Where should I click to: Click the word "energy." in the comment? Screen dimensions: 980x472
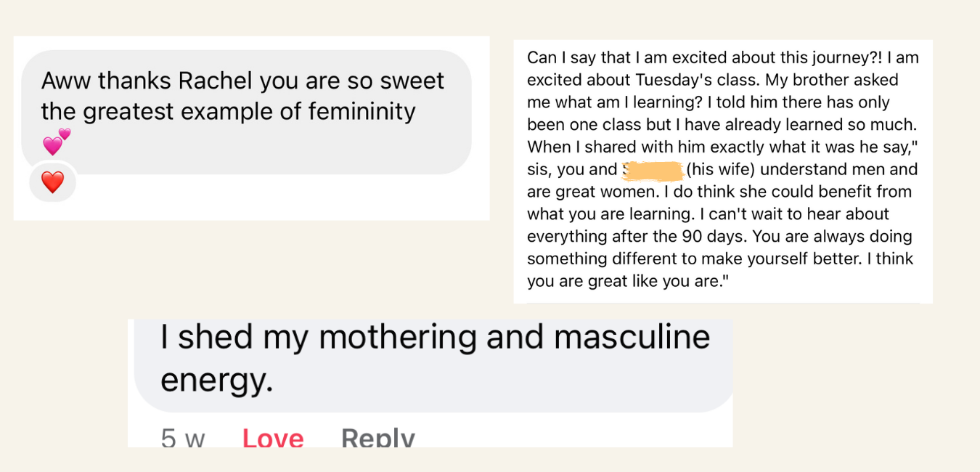pyautogui.click(x=216, y=381)
